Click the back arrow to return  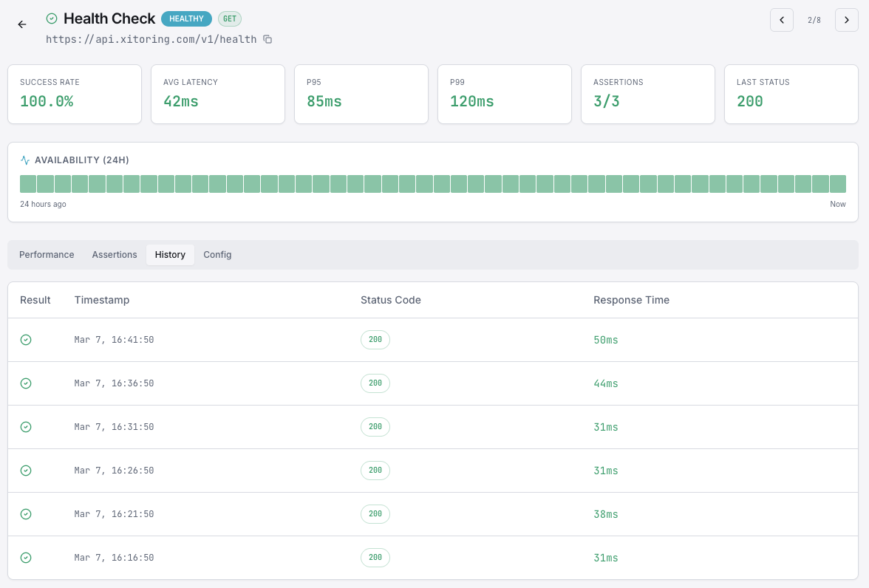tap(21, 24)
